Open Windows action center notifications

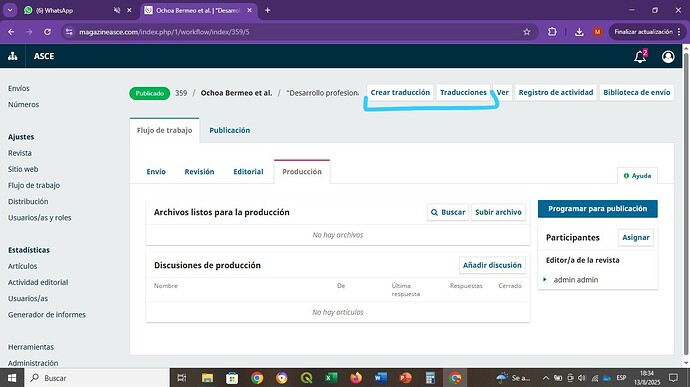[x=673, y=378]
